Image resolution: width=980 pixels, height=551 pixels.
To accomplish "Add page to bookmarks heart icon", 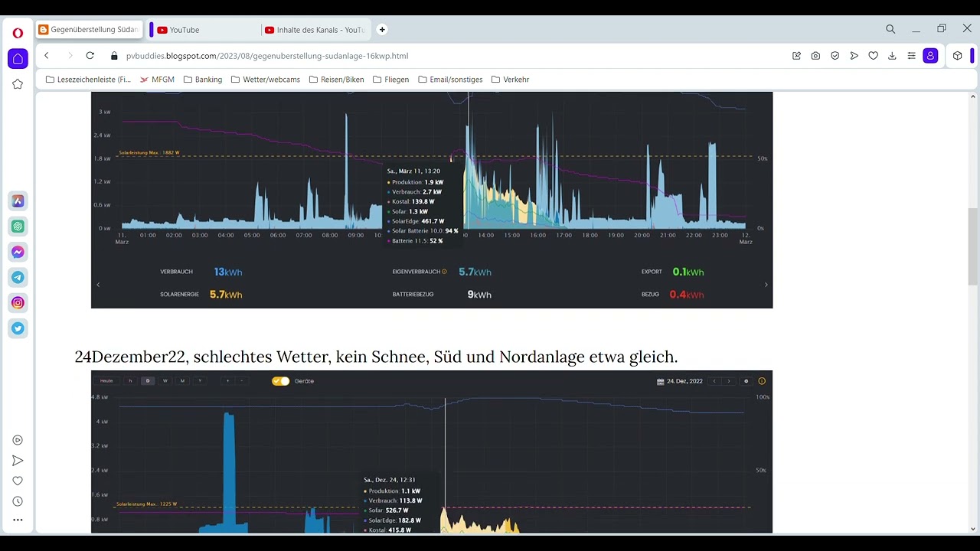I will (873, 56).
